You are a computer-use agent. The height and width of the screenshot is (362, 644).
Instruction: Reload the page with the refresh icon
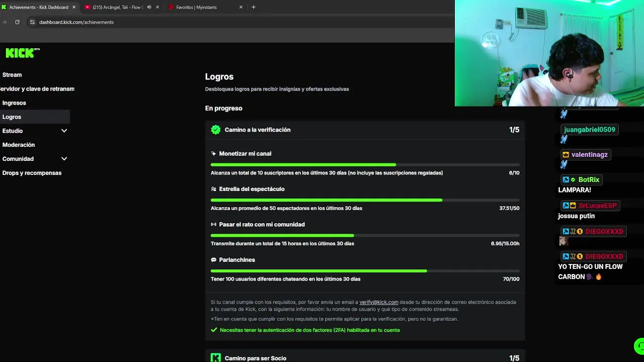[17, 22]
